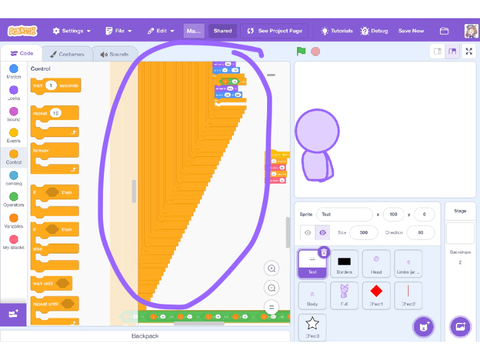Select the Body sprite thumbnail

point(312,295)
